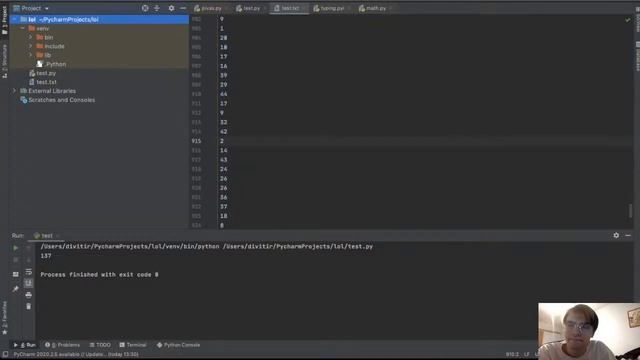Select the test tab in Run panel

point(46,236)
